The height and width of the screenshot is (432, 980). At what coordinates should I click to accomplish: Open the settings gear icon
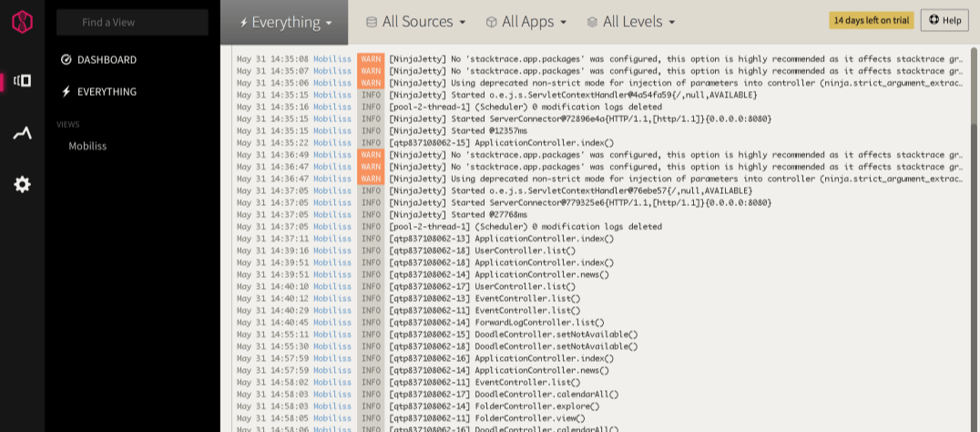coord(23,184)
